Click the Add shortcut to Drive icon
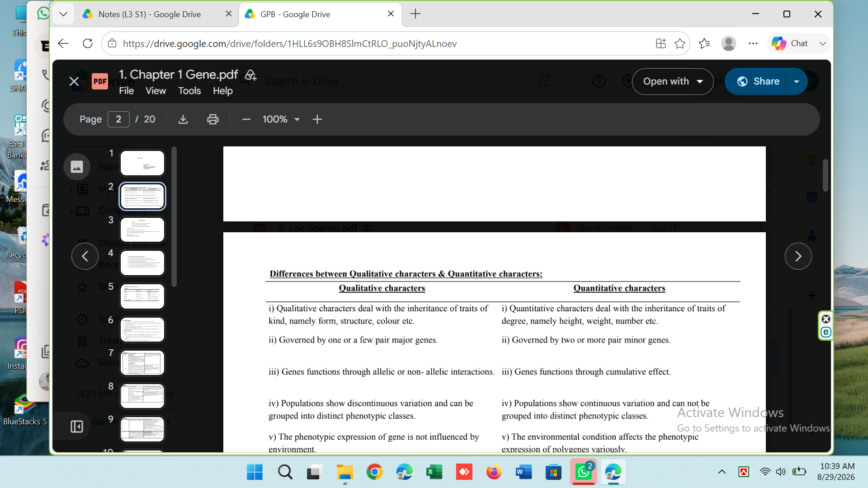This screenshot has width=868, height=488. [251, 75]
